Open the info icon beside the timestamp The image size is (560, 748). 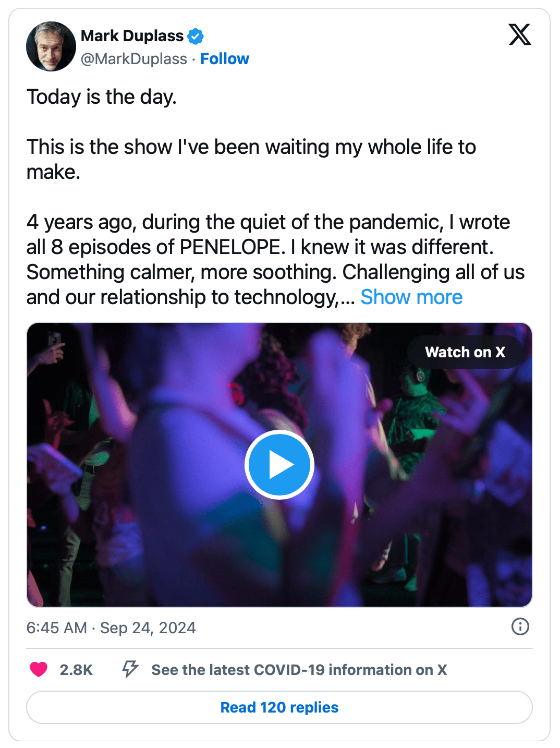tap(520, 626)
